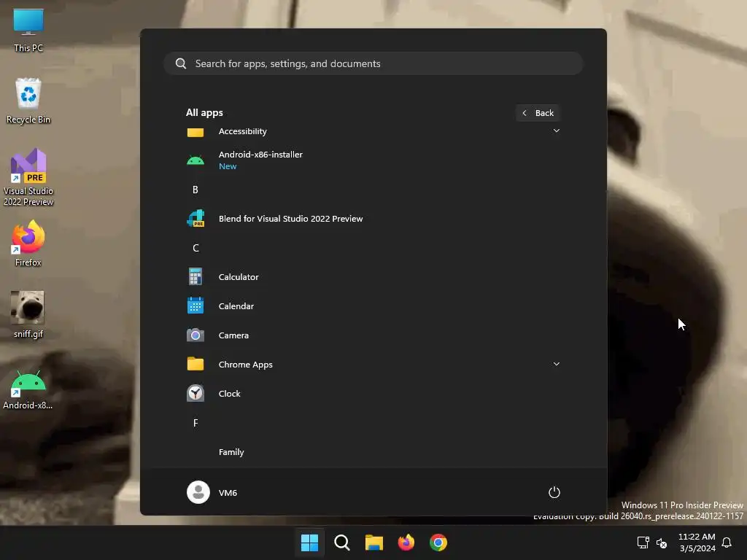
Task: Click the letter B section header
Action: coord(196,190)
